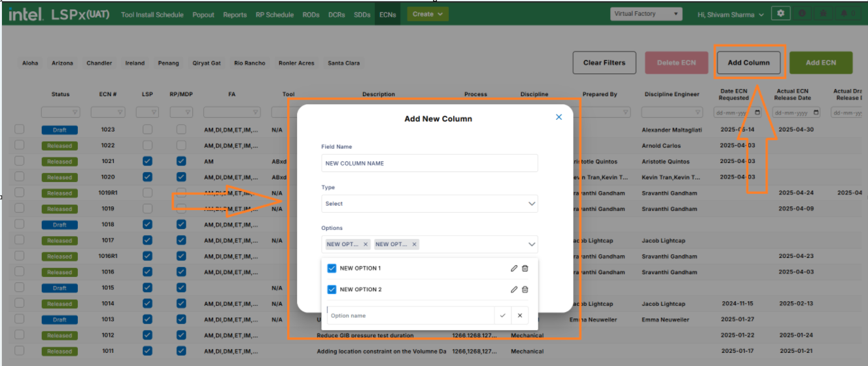
Task: Confirm new option name with checkmark
Action: tap(502, 316)
